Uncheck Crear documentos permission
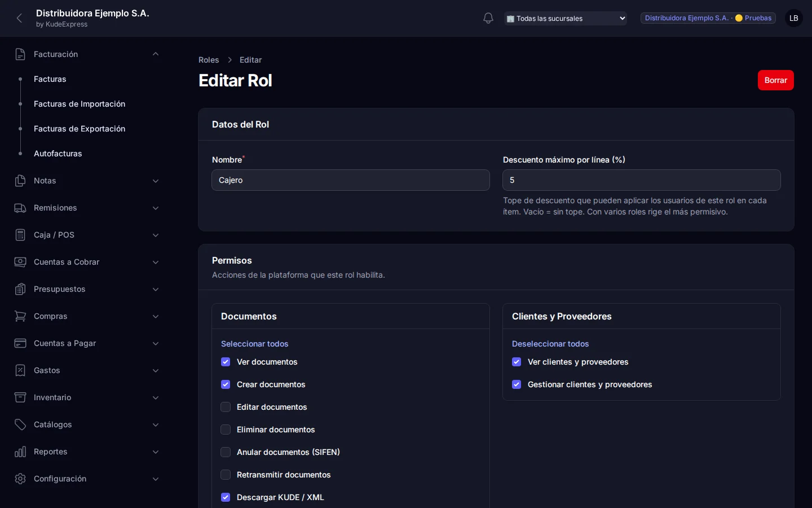The image size is (812, 508). 226,384
